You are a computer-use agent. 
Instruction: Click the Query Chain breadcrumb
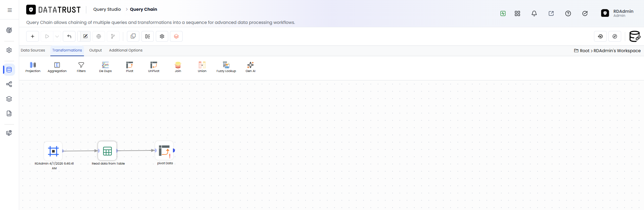point(143,9)
